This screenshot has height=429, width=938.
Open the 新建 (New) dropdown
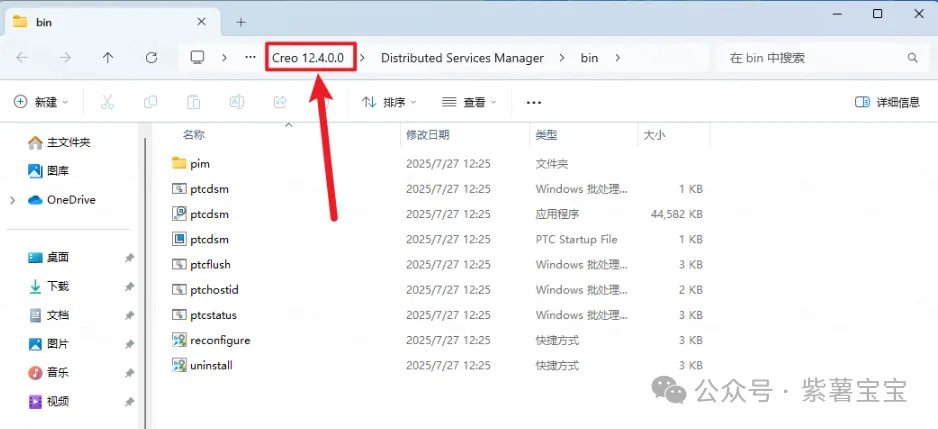[41, 102]
